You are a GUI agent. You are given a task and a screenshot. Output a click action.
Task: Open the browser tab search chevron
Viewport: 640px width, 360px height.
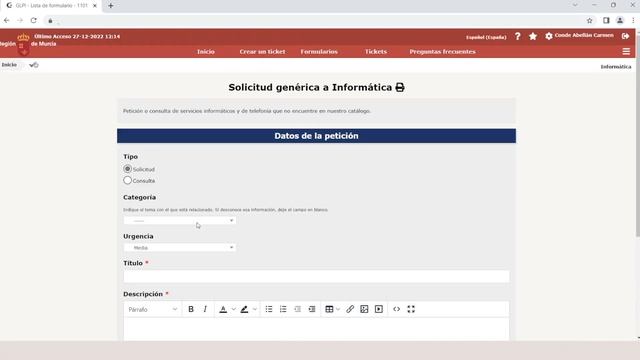[575, 5]
